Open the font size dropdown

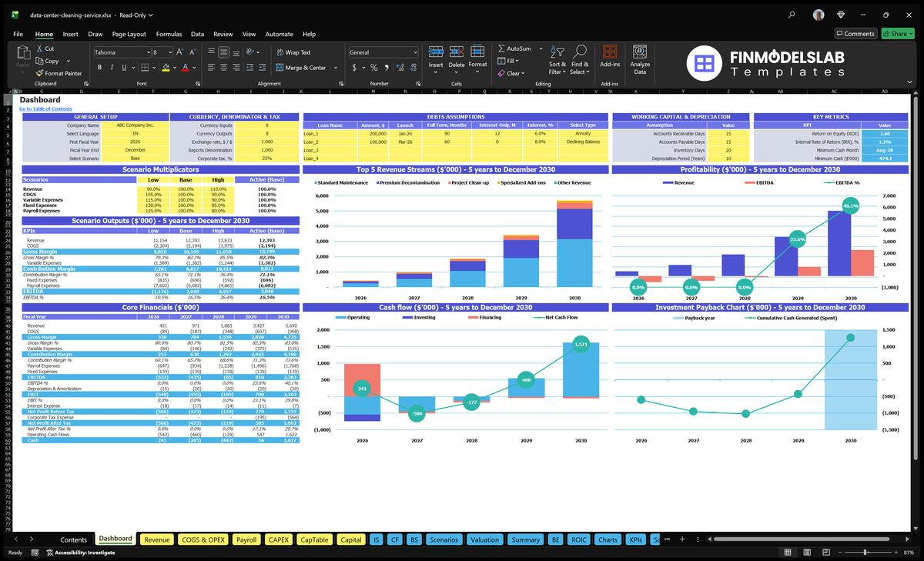tap(169, 52)
